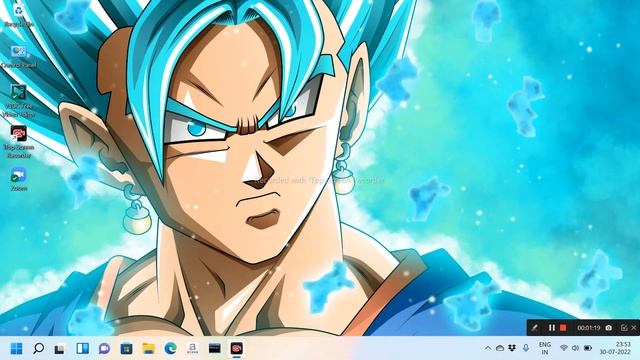Viewport: 640px width, 360px height.
Task: Open the Control Panel desktop shortcut
Action: [18, 56]
